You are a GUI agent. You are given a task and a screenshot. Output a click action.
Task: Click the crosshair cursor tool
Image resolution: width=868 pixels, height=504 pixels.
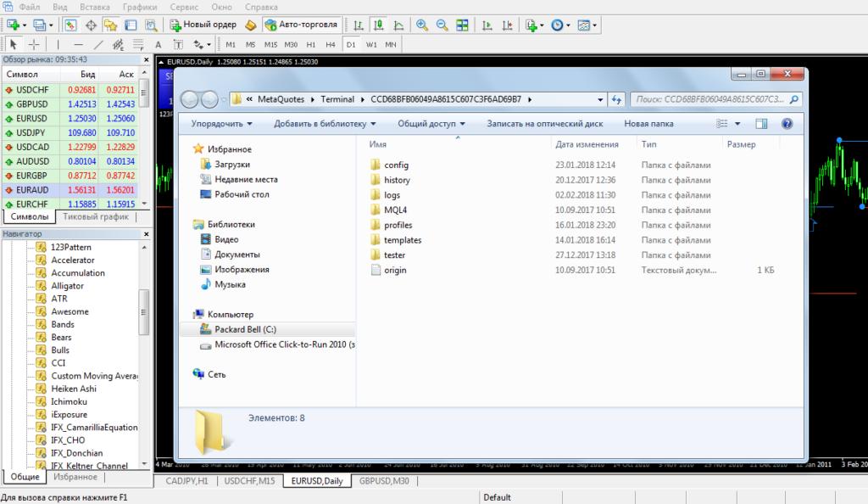(x=34, y=44)
